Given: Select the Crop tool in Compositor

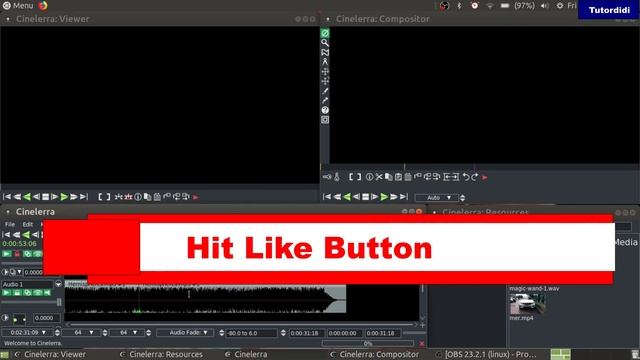Looking at the screenshot, I should pos(325,91).
